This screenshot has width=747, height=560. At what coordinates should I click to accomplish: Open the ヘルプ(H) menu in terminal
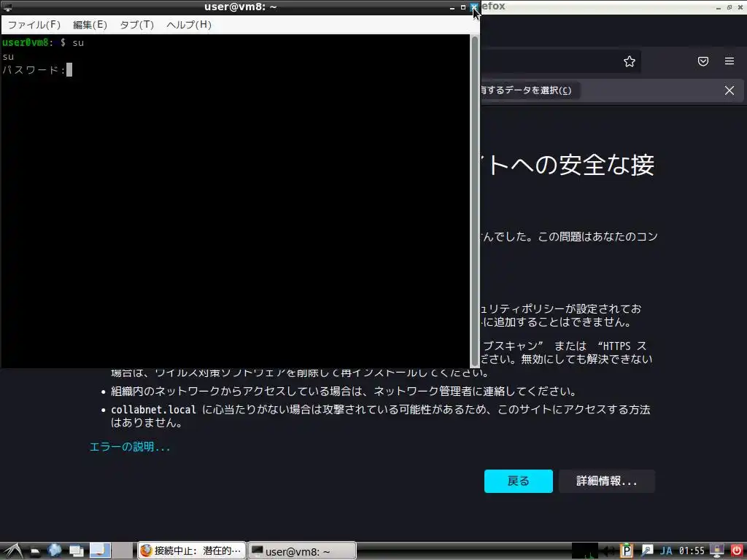point(189,25)
